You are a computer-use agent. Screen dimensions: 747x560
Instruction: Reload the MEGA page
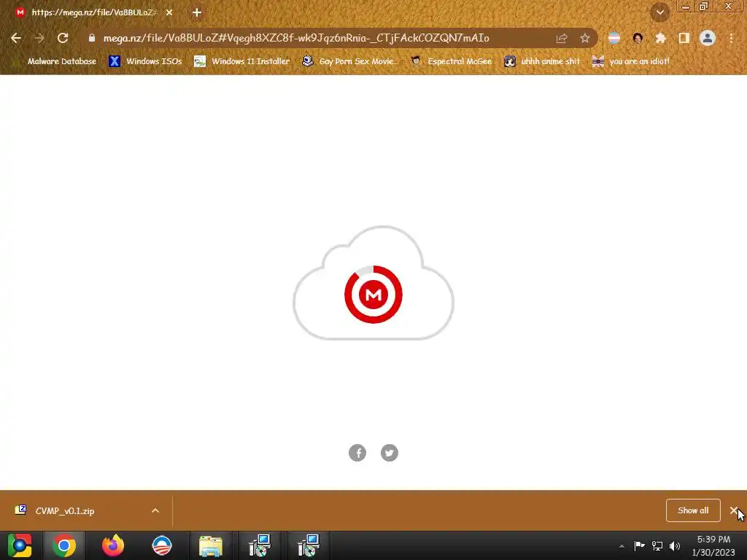63,38
